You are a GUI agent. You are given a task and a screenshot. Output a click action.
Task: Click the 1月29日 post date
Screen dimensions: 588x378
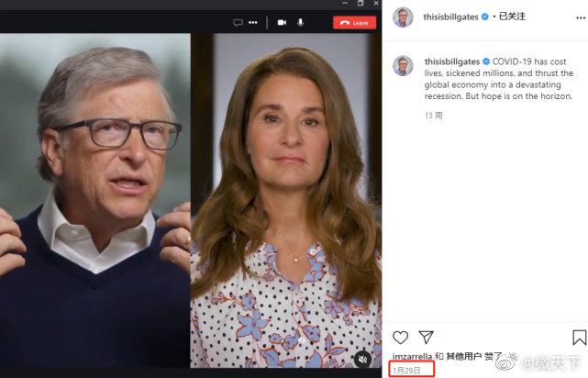click(x=406, y=369)
